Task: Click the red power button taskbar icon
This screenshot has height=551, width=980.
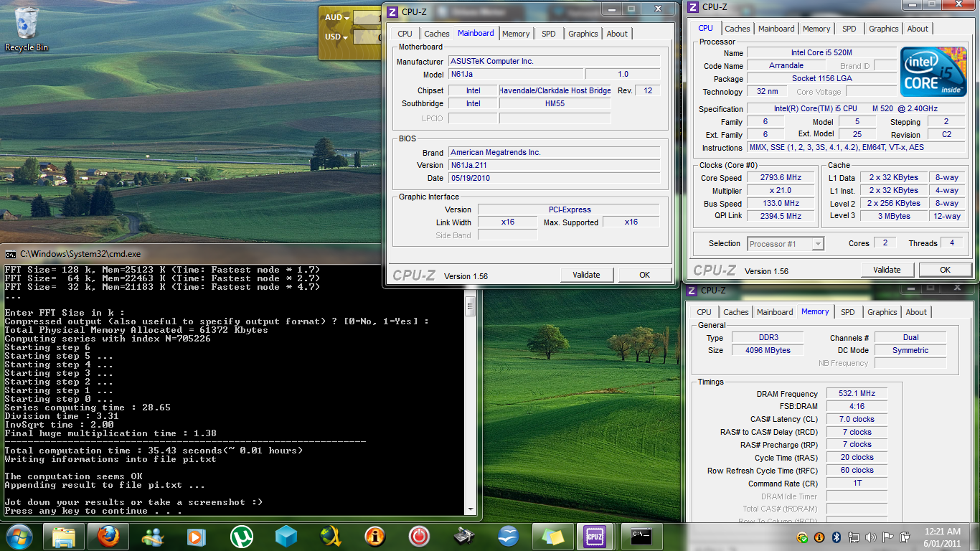Action: point(420,537)
